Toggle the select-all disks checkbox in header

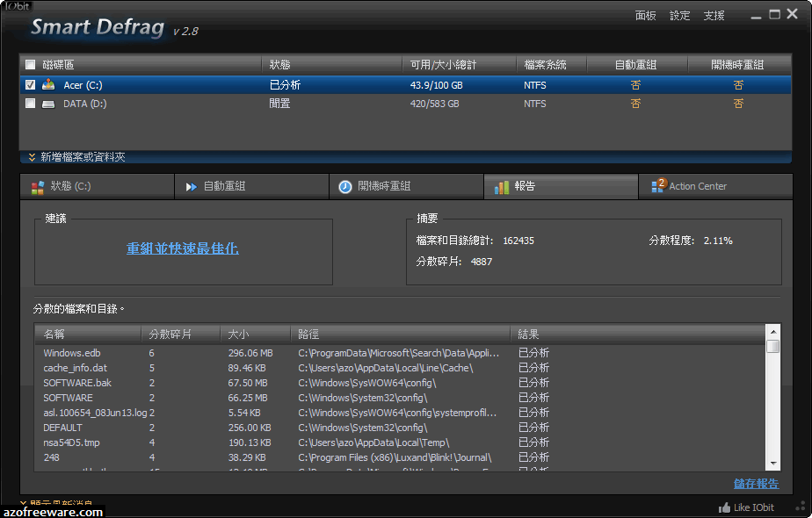pyautogui.click(x=31, y=65)
